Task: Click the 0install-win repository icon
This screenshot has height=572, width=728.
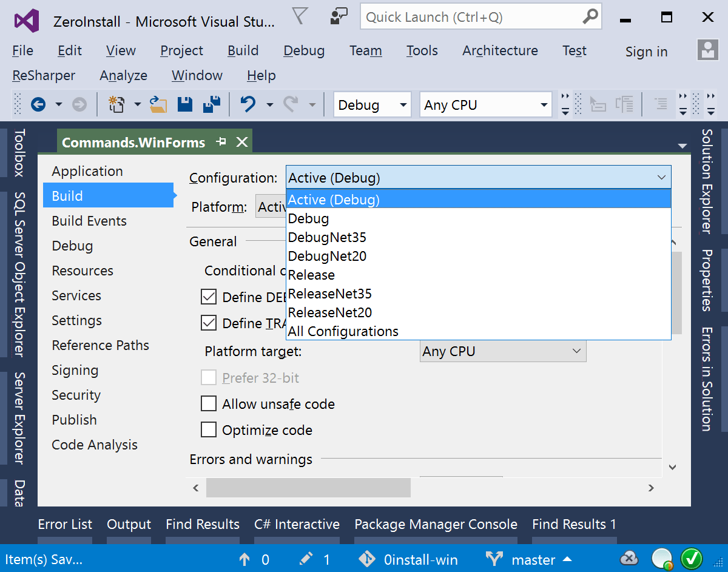Action: click(x=367, y=559)
